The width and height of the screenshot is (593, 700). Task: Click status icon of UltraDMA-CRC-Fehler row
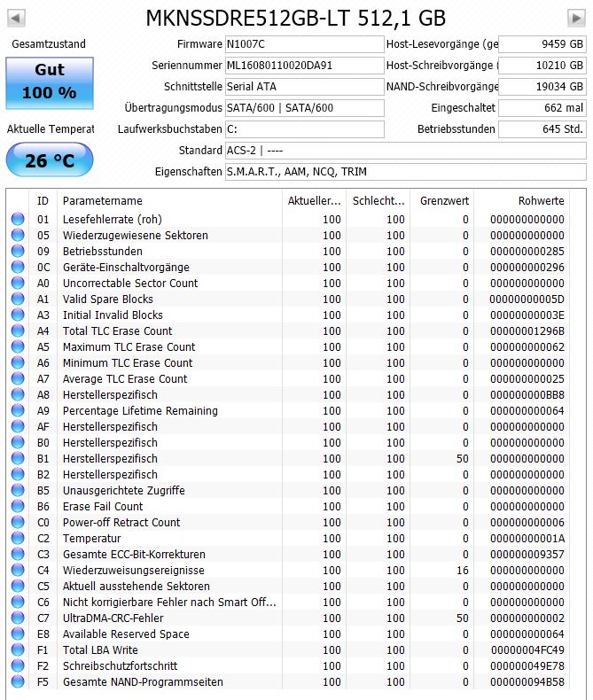pos(18,618)
